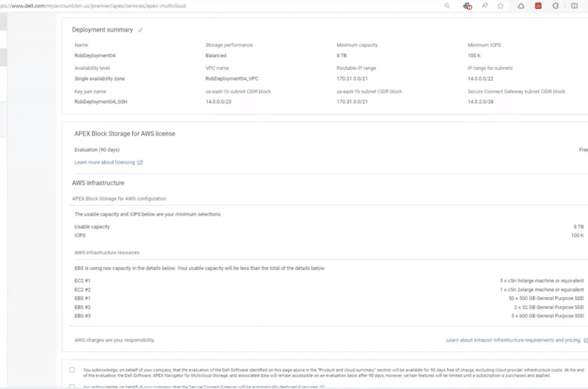Image resolution: width=588 pixels, height=389 pixels.
Task: Click APEX Block Storage for AWS license heading
Action: [x=124, y=133]
